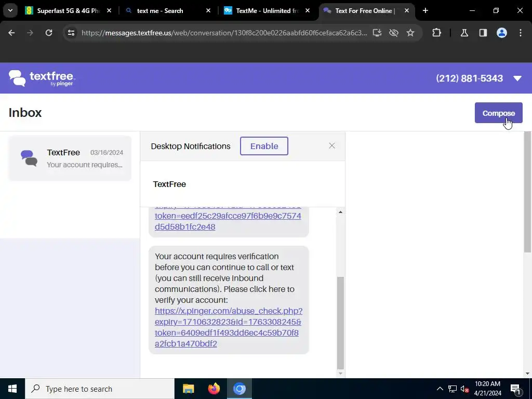Viewport: 532px width, 399px height.
Task: Close the TextMe - Unlimited tab
Action: tap(308, 10)
